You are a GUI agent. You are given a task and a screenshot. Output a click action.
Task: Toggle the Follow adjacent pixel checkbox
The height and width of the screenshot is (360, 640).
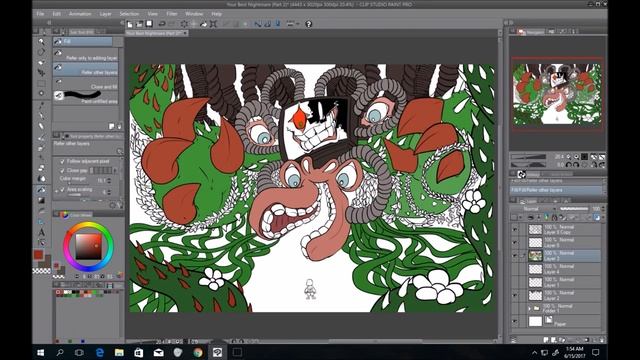(x=62, y=161)
